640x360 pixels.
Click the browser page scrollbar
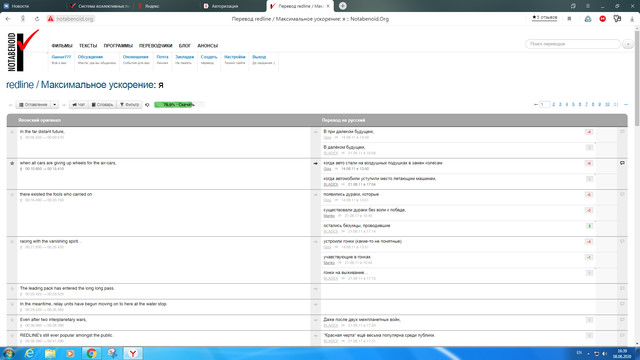(x=637, y=78)
